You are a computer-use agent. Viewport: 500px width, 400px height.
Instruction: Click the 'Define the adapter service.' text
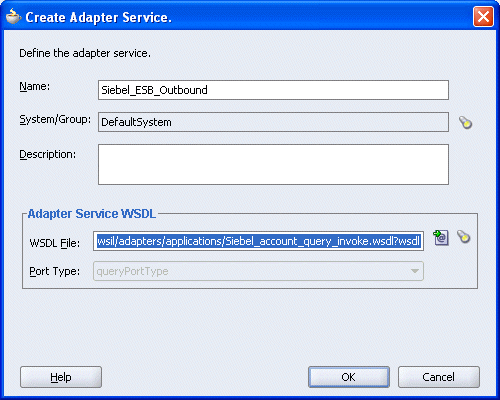pyautogui.click(x=85, y=53)
